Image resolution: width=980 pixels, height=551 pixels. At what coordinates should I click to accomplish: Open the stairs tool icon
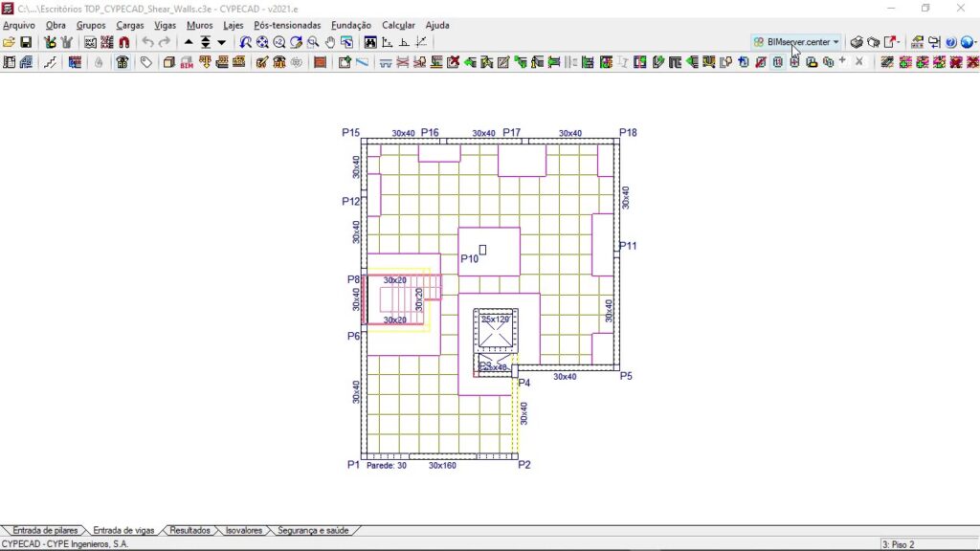pos(49,62)
